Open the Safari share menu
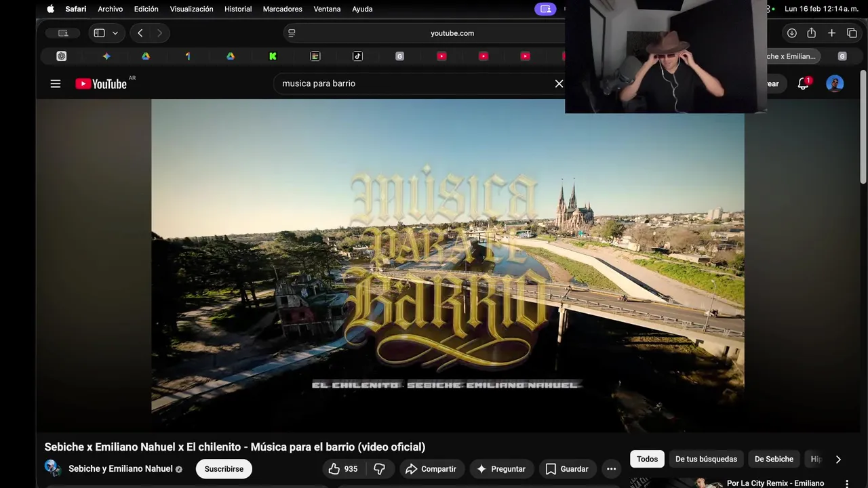Screen dimensions: 868x488 pyautogui.click(x=811, y=33)
